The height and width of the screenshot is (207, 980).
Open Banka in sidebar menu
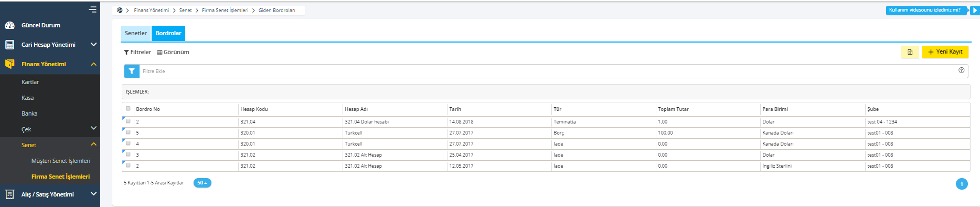tap(29, 113)
